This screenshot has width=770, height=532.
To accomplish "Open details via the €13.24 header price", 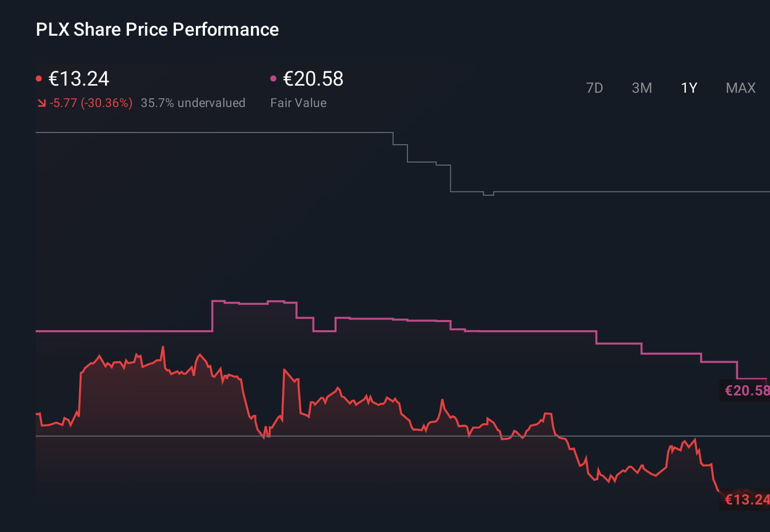I will pyautogui.click(x=79, y=79).
